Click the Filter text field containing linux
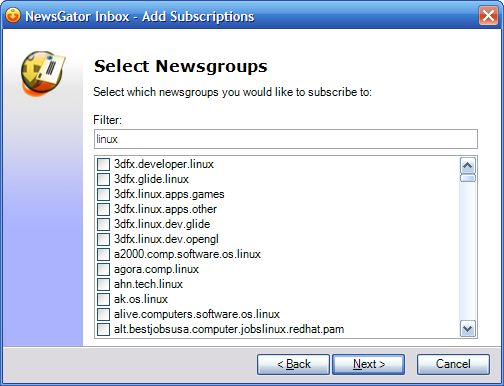The height and width of the screenshot is (386, 504). pos(286,139)
